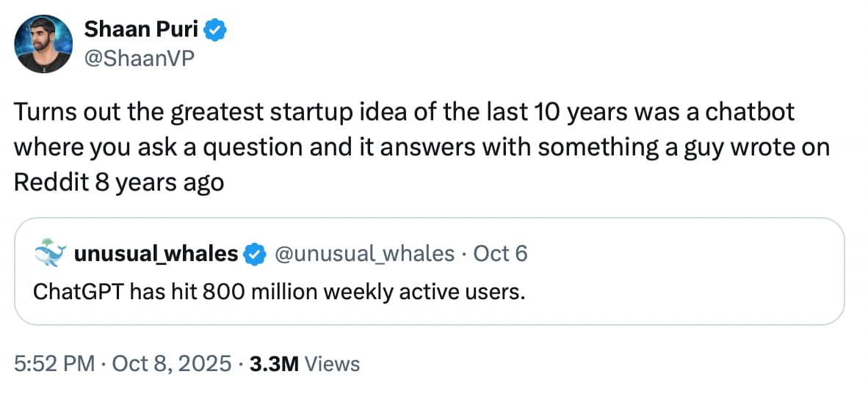This screenshot has height=399, width=868.
Task: Open the @ShaanVP handle link
Action: point(140,59)
